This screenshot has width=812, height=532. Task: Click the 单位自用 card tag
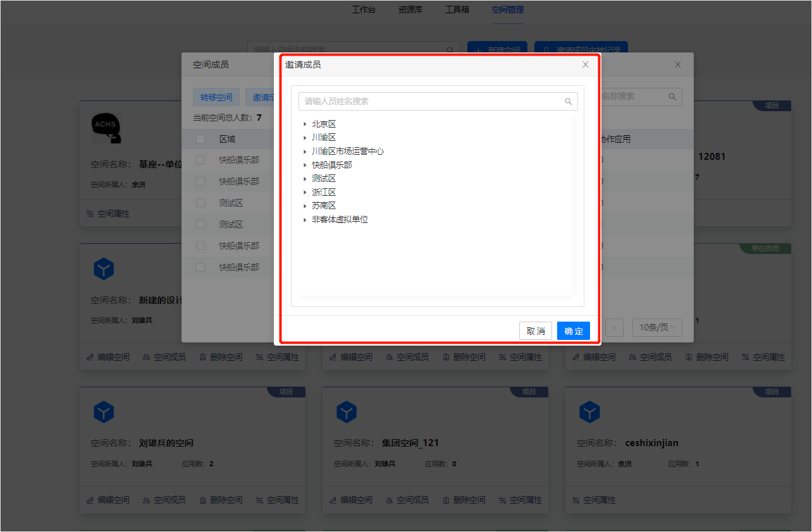(x=765, y=249)
